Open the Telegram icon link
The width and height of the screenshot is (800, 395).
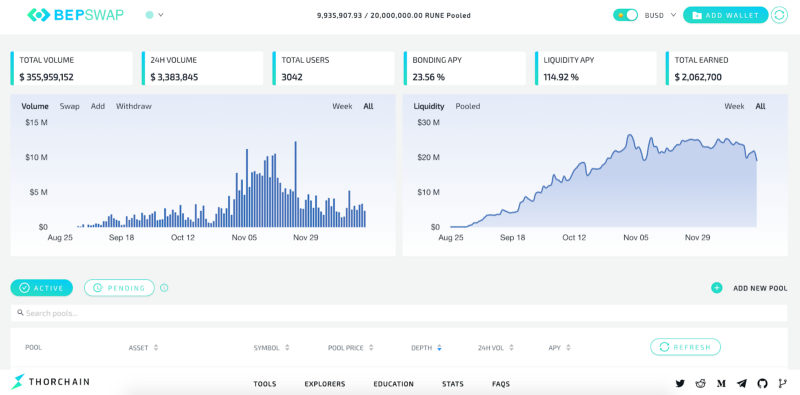pyautogui.click(x=741, y=383)
